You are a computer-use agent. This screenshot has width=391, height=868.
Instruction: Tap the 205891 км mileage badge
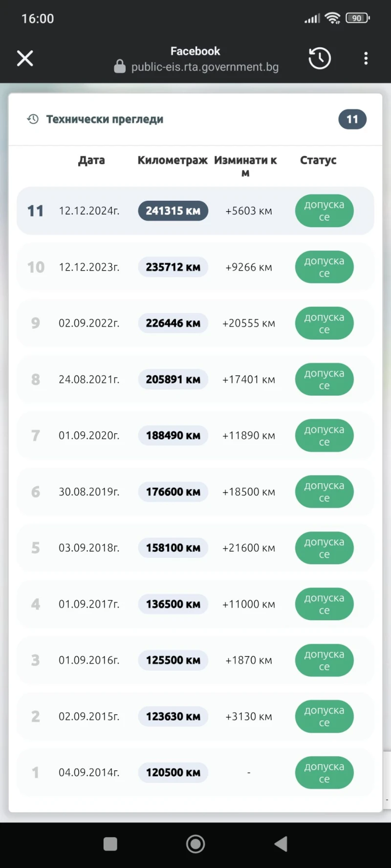pos(173,380)
